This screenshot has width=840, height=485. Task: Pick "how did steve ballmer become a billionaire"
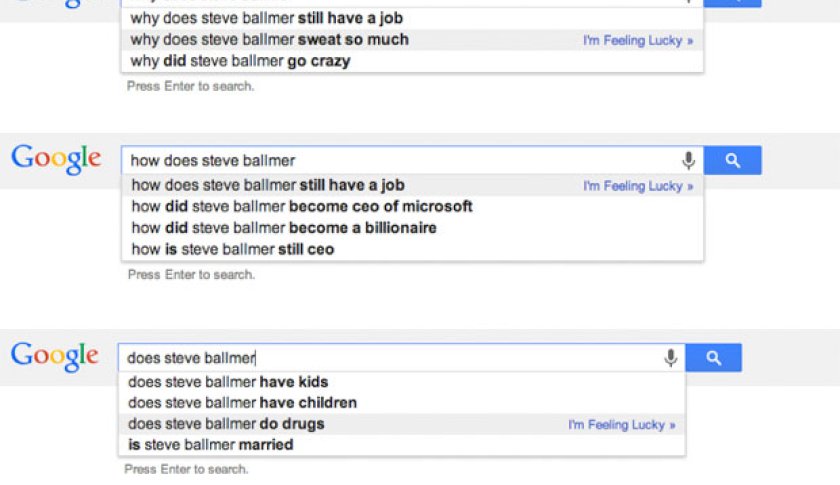(x=284, y=228)
